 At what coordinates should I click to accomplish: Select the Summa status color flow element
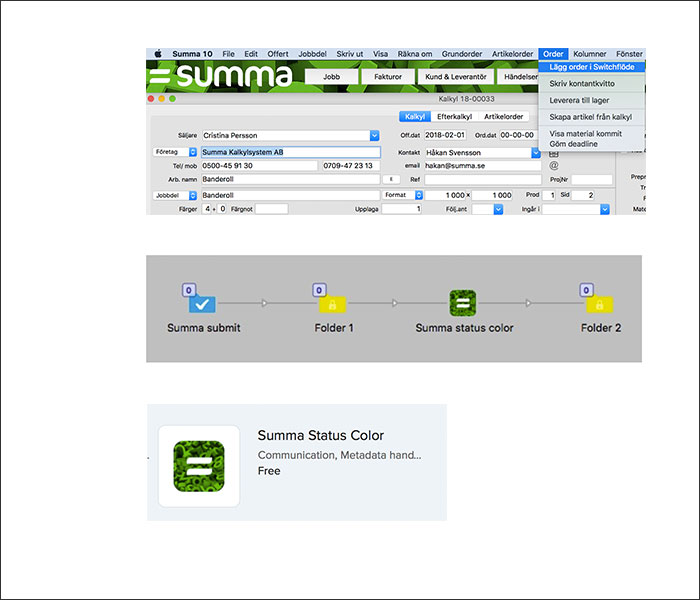[x=462, y=303]
